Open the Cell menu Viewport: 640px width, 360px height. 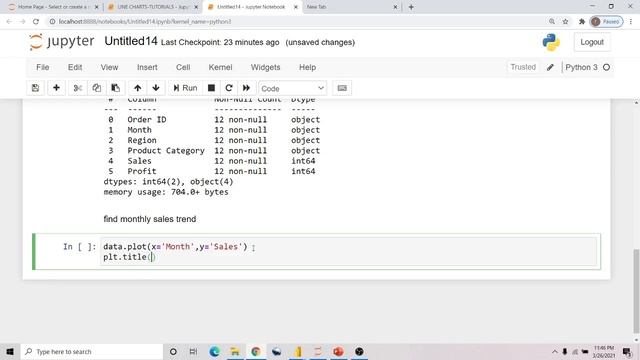(183, 67)
